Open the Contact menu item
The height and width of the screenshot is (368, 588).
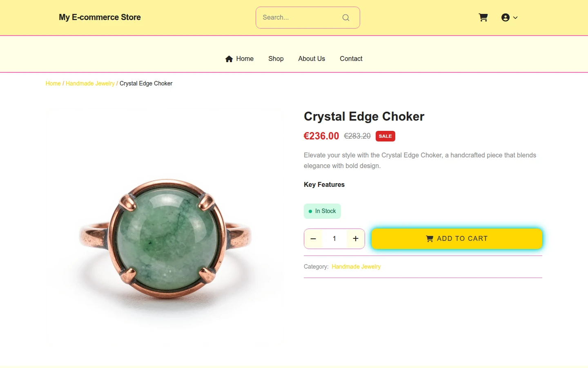tap(351, 59)
